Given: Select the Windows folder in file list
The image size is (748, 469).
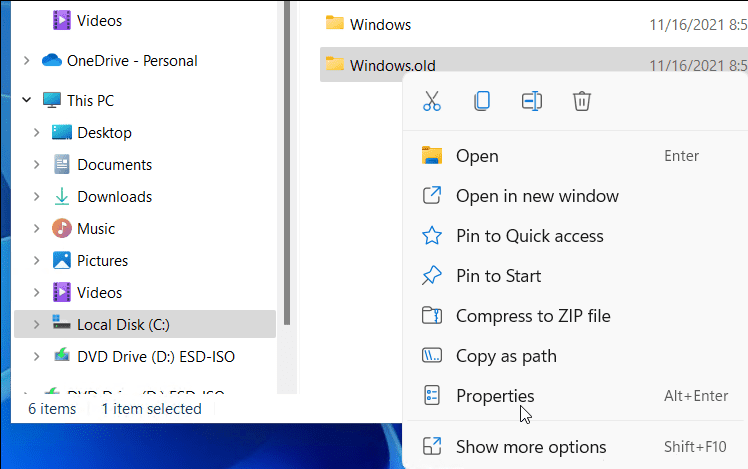Looking at the screenshot, I should pos(380,24).
